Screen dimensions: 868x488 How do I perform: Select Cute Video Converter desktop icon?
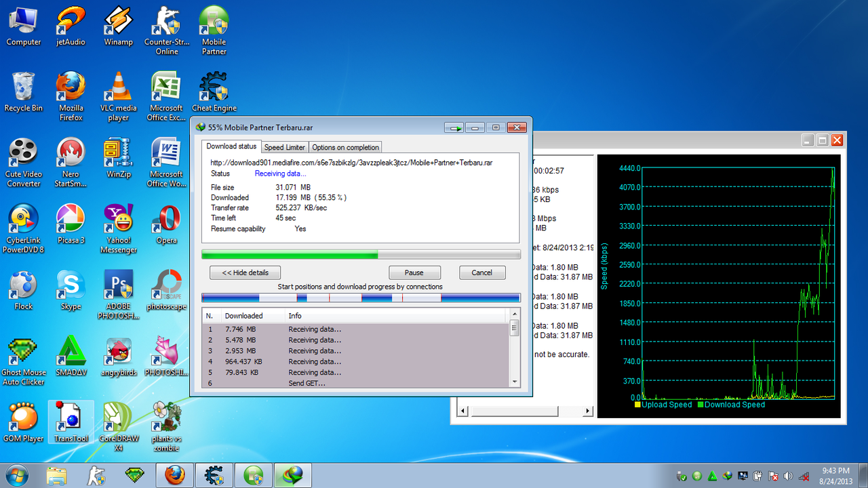24,163
